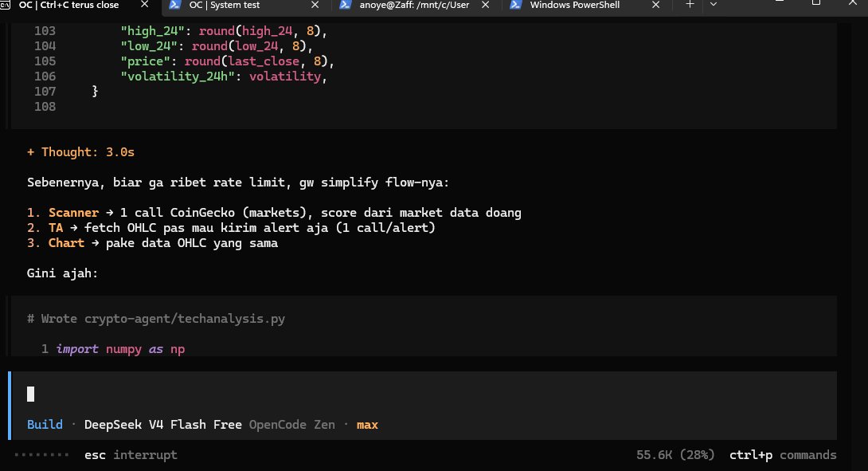Click the 55.6K (28%) context indicator
Viewport: 868px width, 471px height.
(x=675, y=455)
